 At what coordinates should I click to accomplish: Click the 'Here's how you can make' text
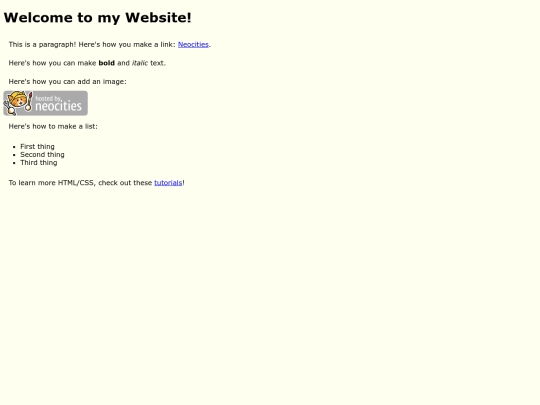pos(52,63)
